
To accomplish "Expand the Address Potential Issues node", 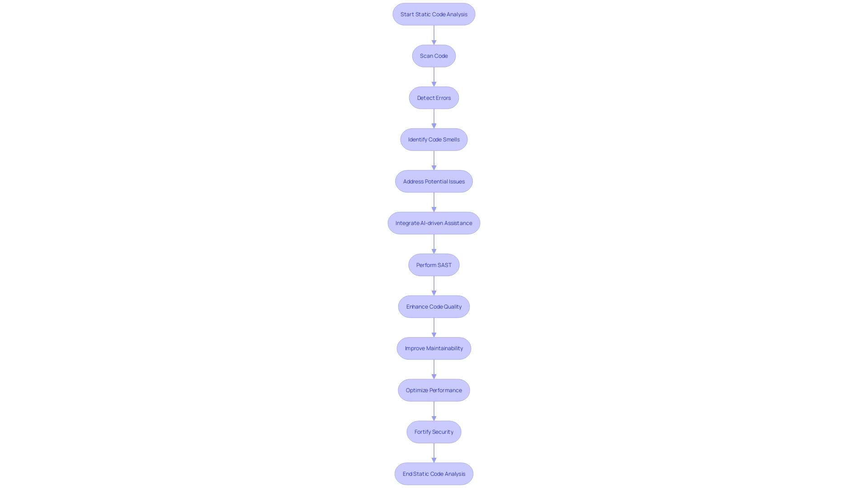I will pyautogui.click(x=434, y=181).
